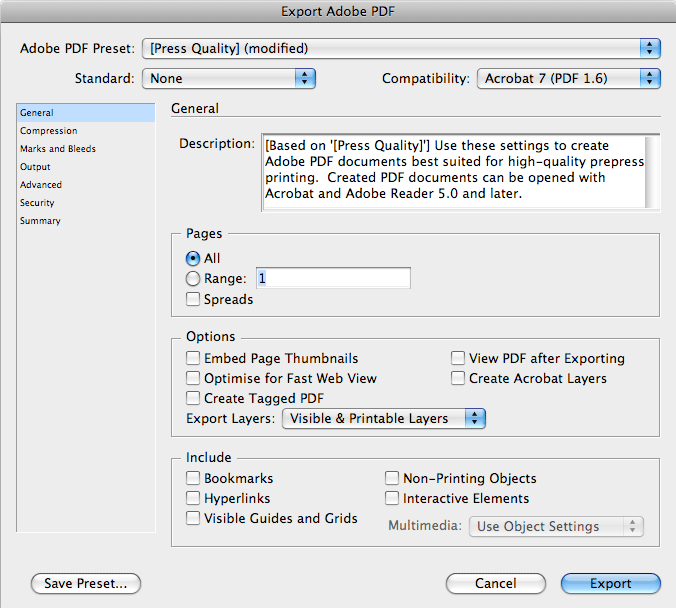Open the Security panel
Viewport: 676px width, 608px height.
pyautogui.click(x=86, y=203)
